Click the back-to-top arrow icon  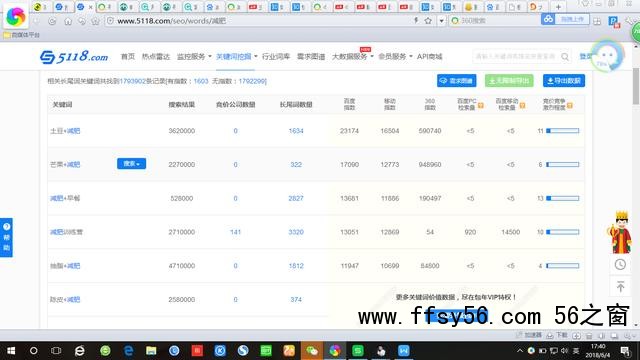pyautogui.click(x=620, y=287)
